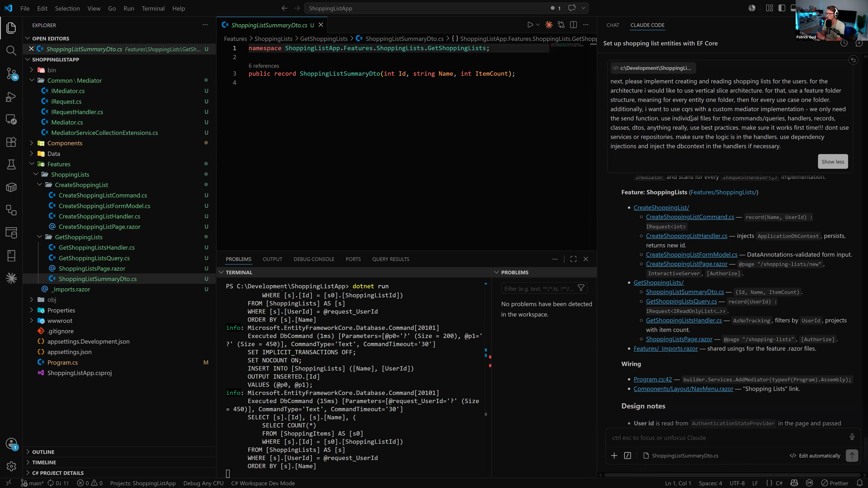Open the Search view in activity bar

(x=11, y=51)
